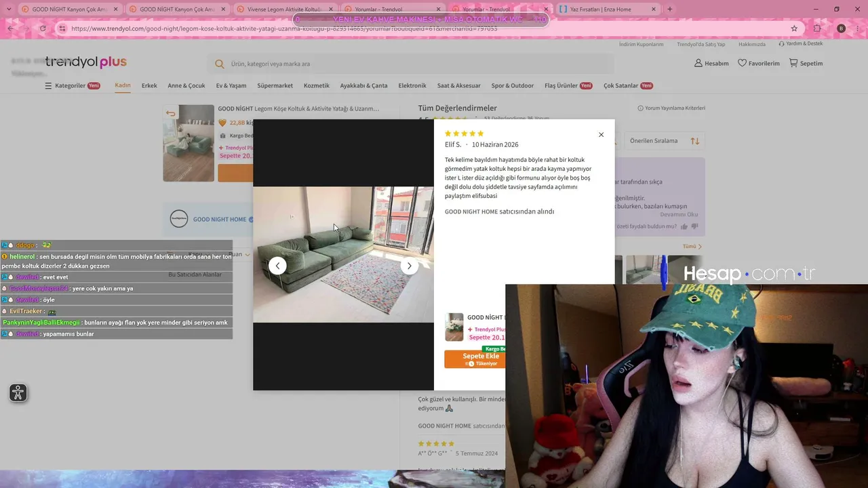
Task: Open the accessibility widget button
Action: 18,392
